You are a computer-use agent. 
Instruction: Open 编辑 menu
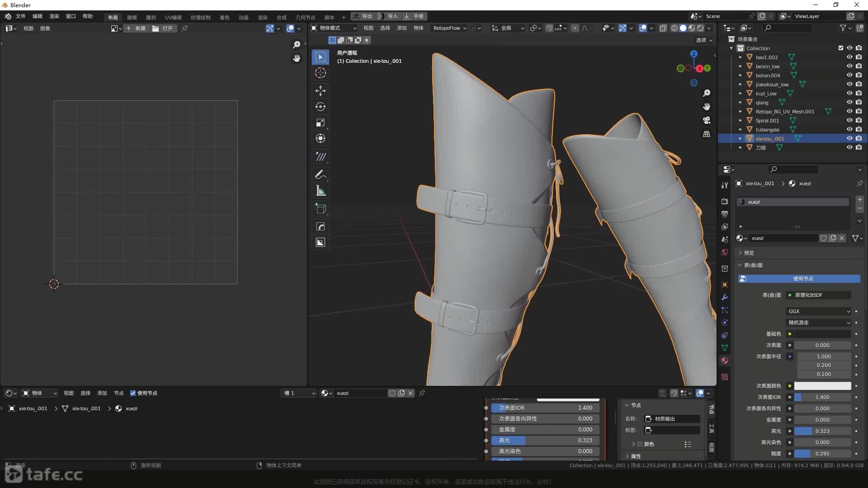[38, 16]
